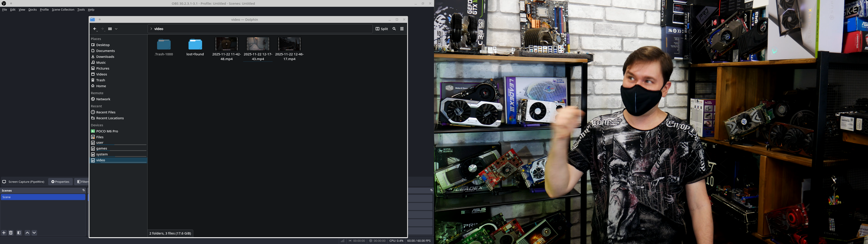This screenshot has width=868, height=244.
Task: Pop out the Scenes dock
Action: click(84, 190)
